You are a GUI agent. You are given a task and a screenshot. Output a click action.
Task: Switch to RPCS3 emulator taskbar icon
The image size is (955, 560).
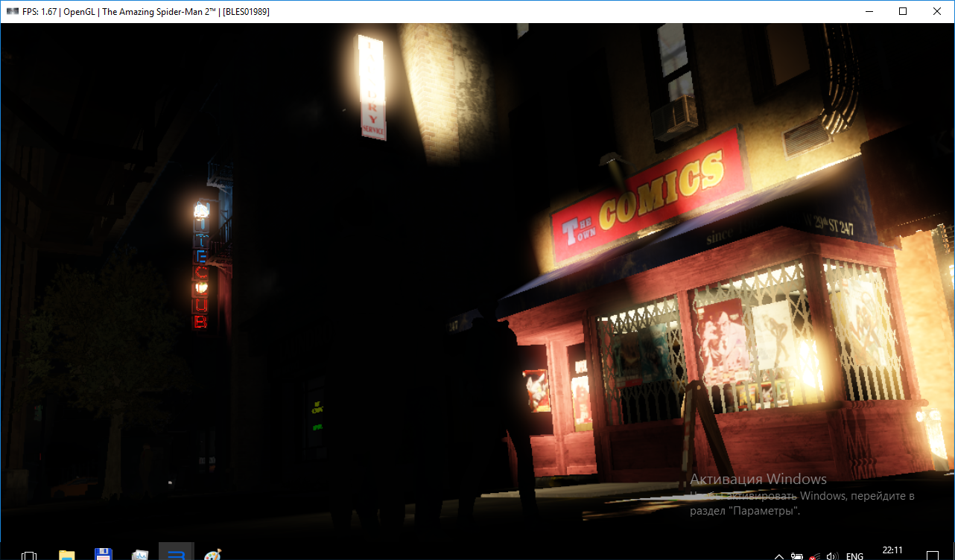tap(177, 552)
